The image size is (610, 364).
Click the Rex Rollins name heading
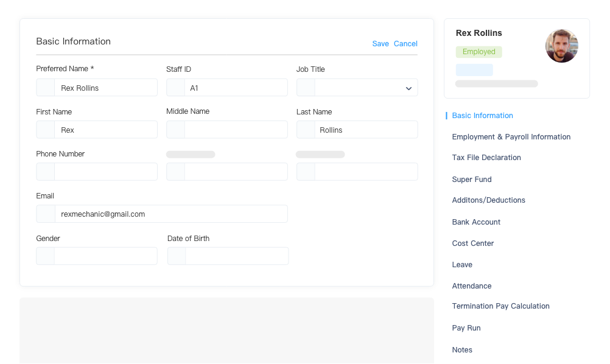479,33
